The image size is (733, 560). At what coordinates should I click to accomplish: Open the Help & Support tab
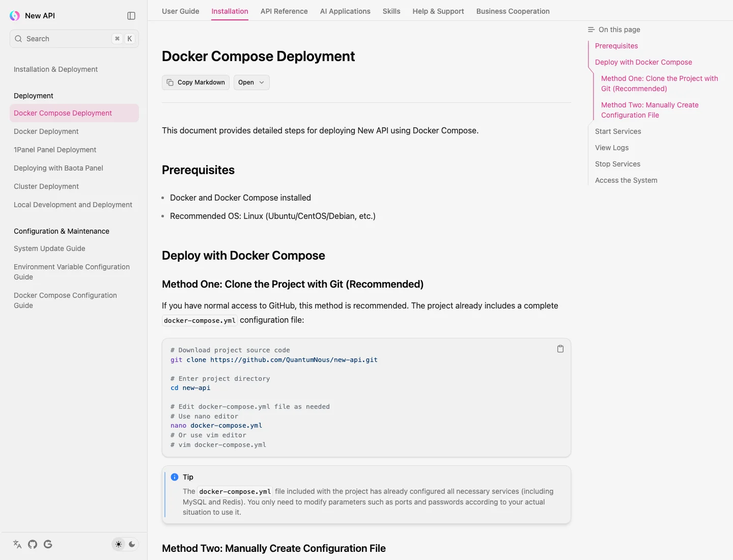click(x=438, y=11)
